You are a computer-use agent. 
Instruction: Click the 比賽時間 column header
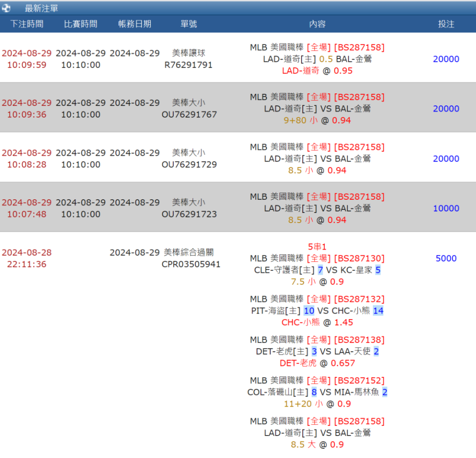(81, 24)
